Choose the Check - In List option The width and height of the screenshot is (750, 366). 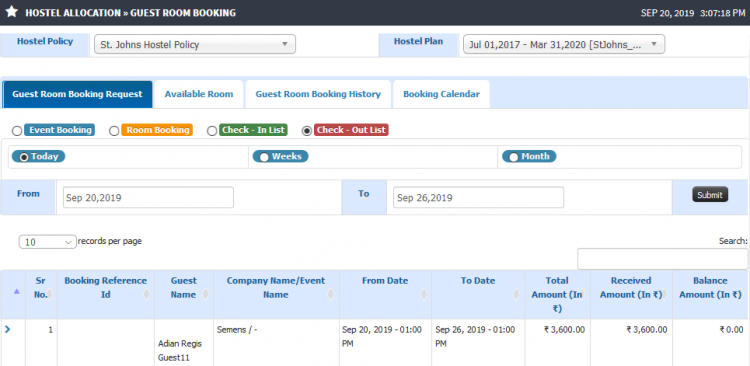pyautogui.click(x=212, y=131)
